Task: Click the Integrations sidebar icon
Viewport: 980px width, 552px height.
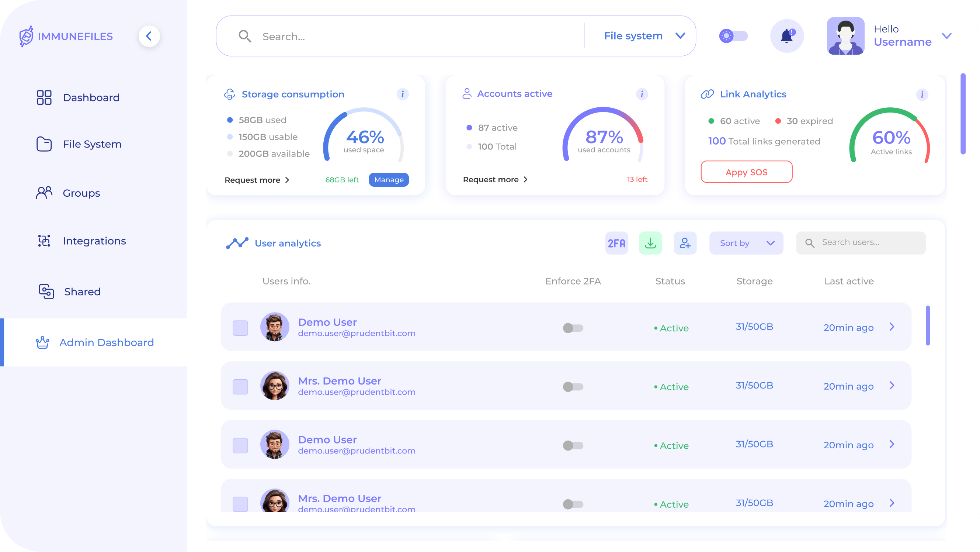Action: click(x=44, y=241)
